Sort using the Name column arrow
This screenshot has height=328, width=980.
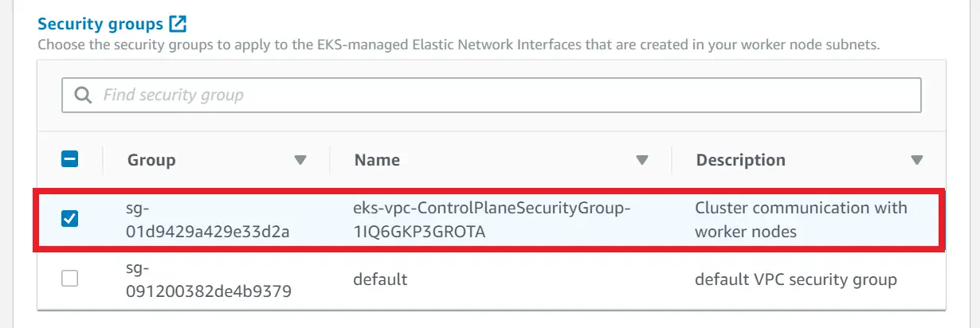coord(643,160)
